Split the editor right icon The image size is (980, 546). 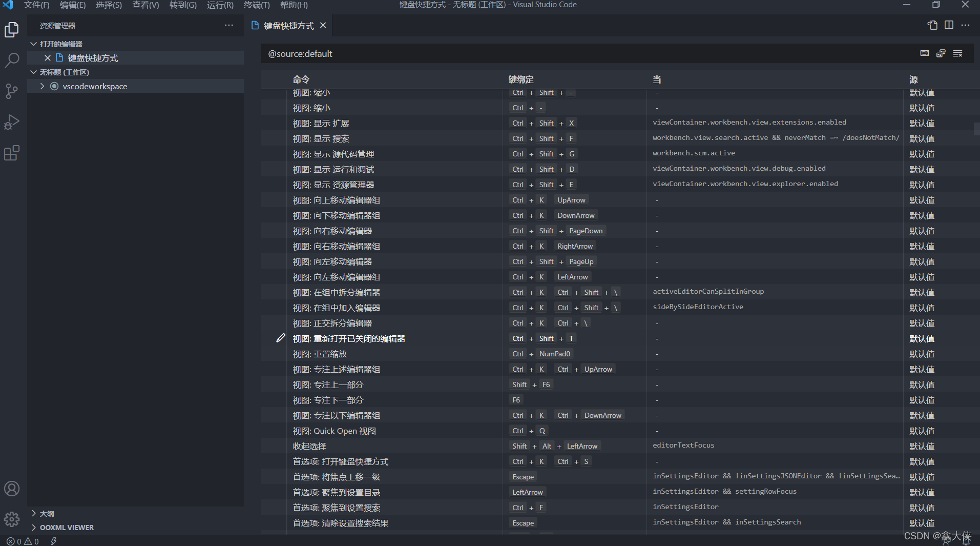949,25
